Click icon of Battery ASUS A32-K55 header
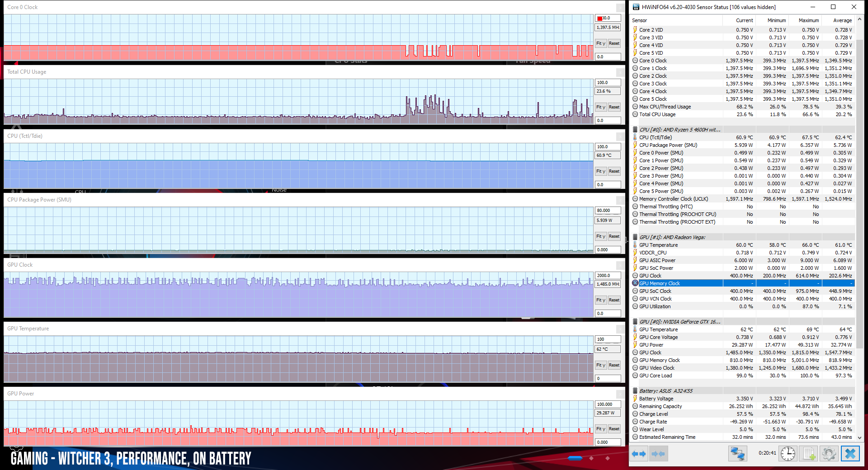This screenshot has width=868, height=470. [x=635, y=391]
